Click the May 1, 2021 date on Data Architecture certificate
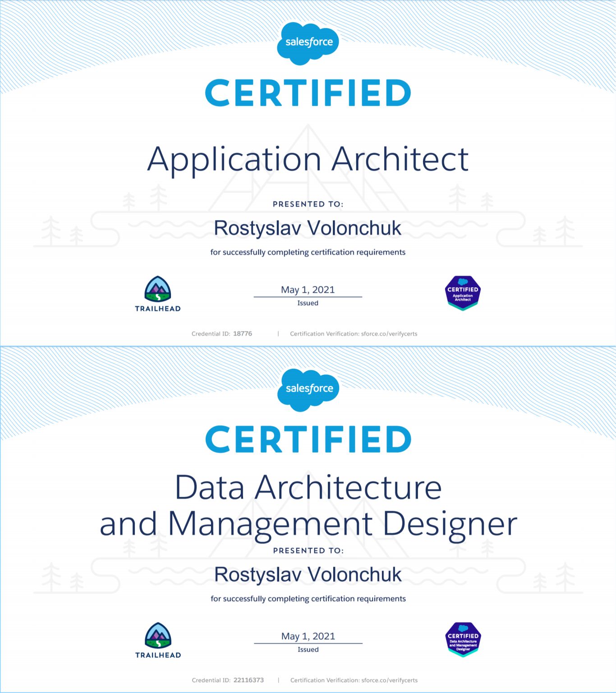Viewport: 616px width, 693px height. [308, 636]
